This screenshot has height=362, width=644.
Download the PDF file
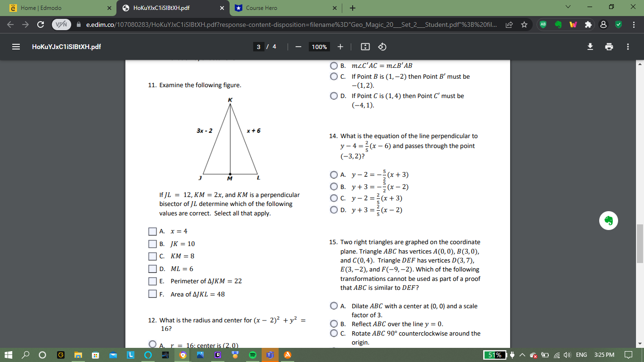590,46
